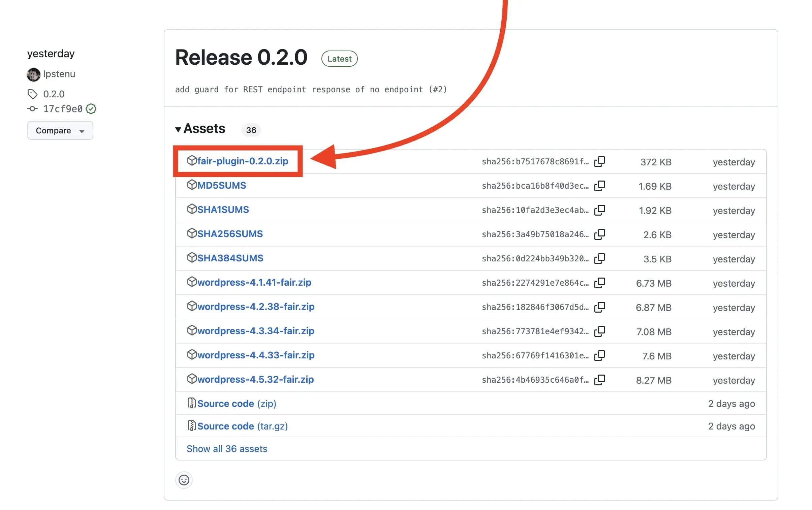Viewport: 812px width, 510px height.
Task: Click the 1.69 KB size value
Action: tap(655, 186)
